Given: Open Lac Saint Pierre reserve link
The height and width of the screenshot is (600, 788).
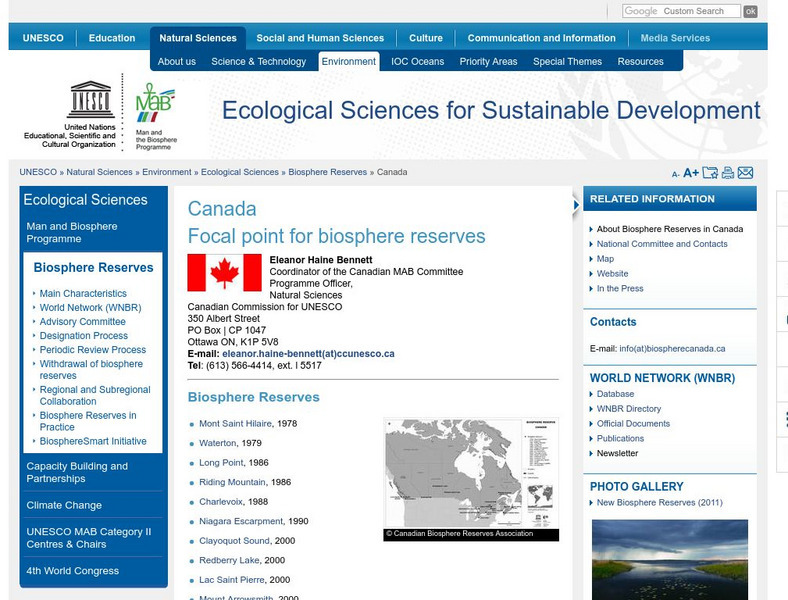Looking at the screenshot, I should click(232, 580).
